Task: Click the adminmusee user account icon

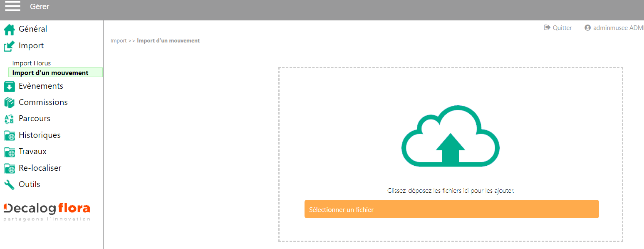Action: click(587, 28)
